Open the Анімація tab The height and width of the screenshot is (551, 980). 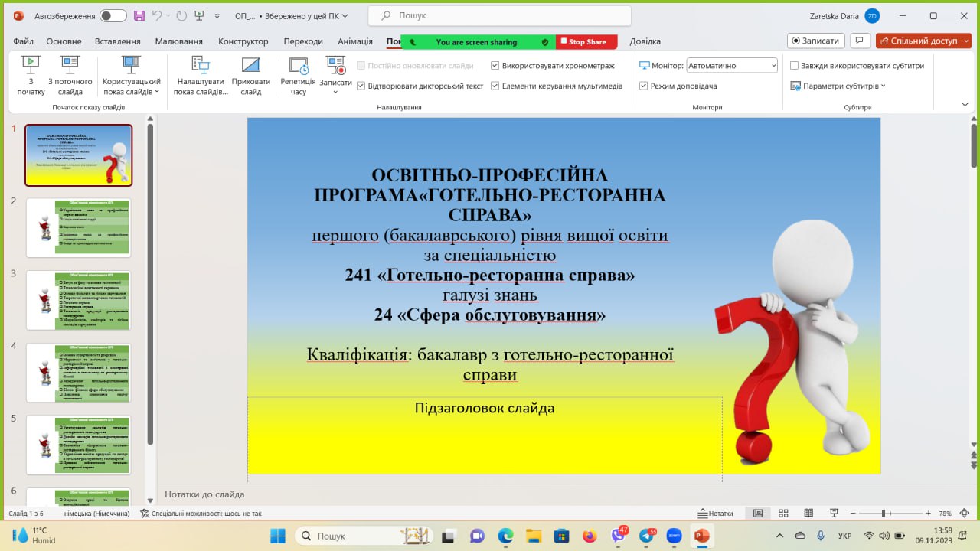pyautogui.click(x=355, y=41)
